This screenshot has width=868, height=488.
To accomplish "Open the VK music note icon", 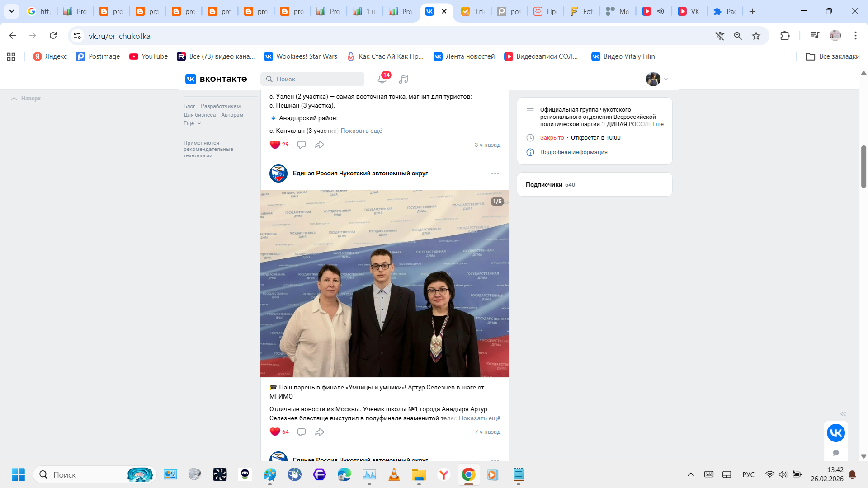I will 404,79.
